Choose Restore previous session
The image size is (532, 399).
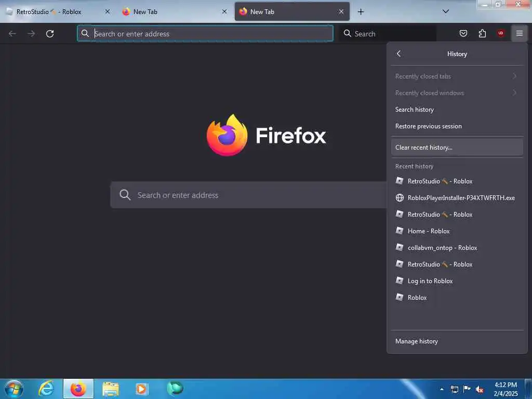click(x=457, y=126)
